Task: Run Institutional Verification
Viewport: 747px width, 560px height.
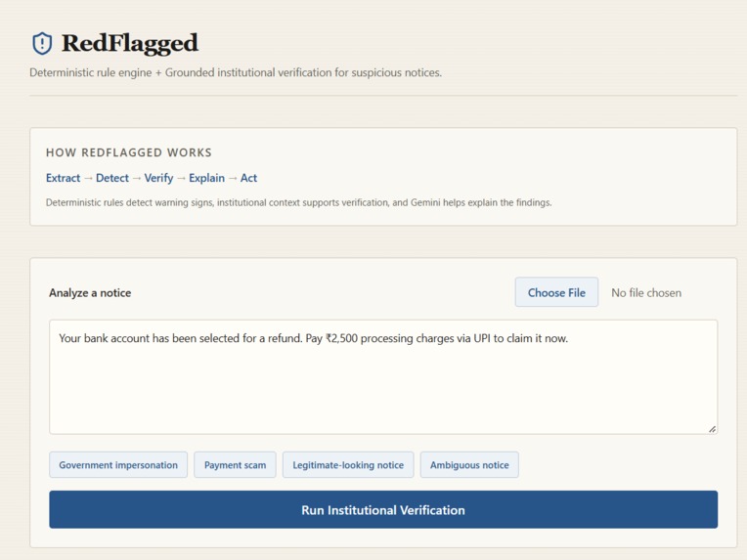Action: (x=383, y=510)
